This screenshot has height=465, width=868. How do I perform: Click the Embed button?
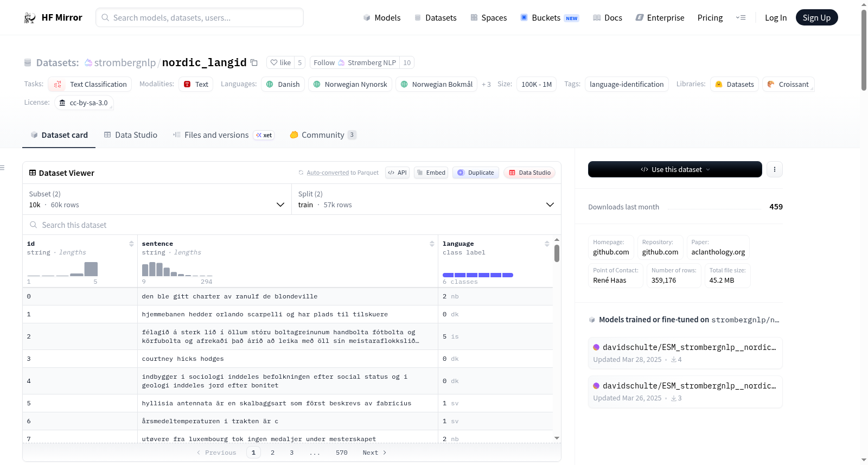point(430,173)
